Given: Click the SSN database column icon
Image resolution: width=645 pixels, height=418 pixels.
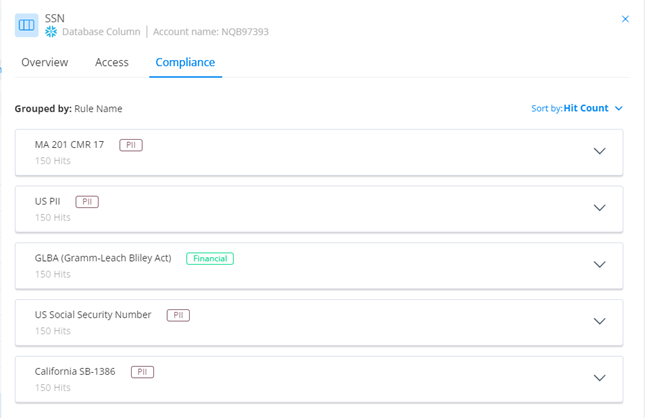Looking at the screenshot, I should [27, 24].
